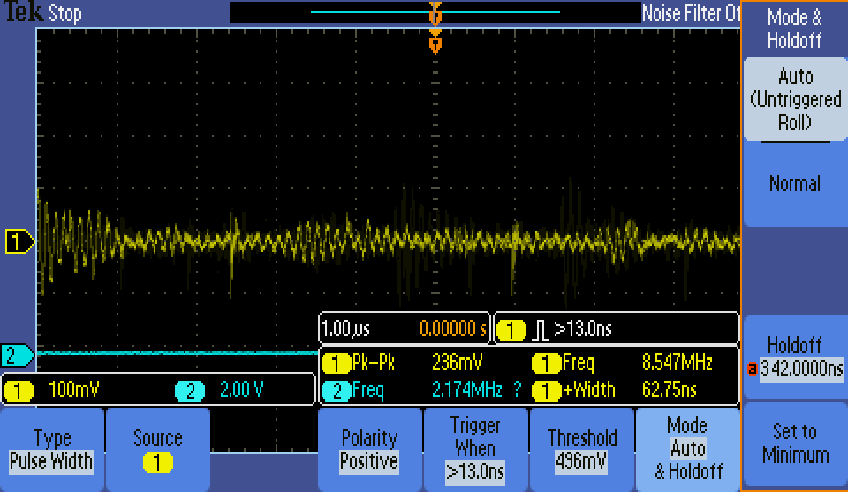Choose Auto (Untriggered Roll) trigger mode
This screenshot has width=849, height=494.
click(x=795, y=100)
